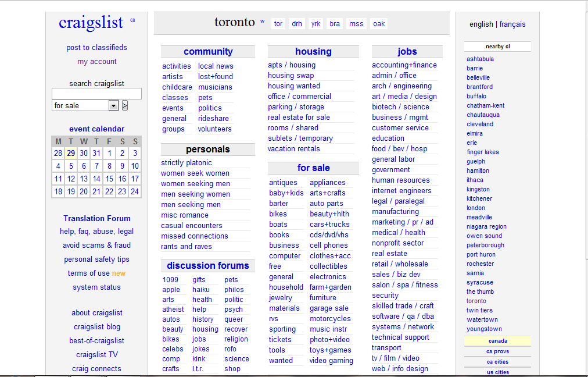Screen dimensions: 588x377
Task: Select the "yrk" sub-area tab
Action: [315, 24]
